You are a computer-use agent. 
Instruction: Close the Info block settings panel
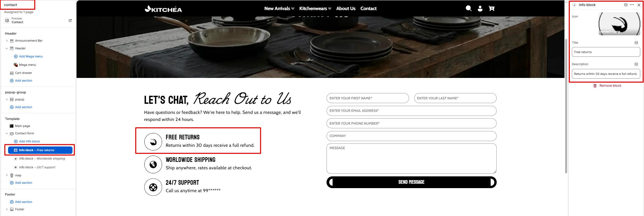(x=639, y=5)
